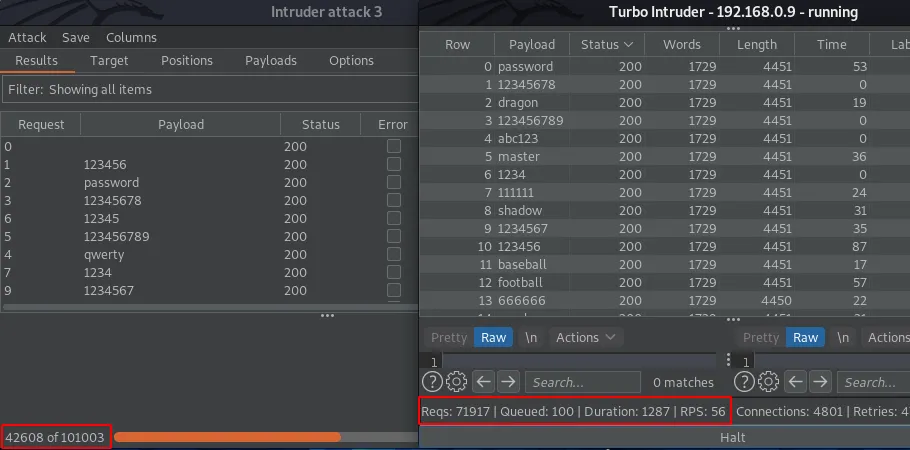Image resolution: width=910 pixels, height=450 pixels.
Task: Toggle \n non-printable characters in left editor
Action: [x=531, y=338]
